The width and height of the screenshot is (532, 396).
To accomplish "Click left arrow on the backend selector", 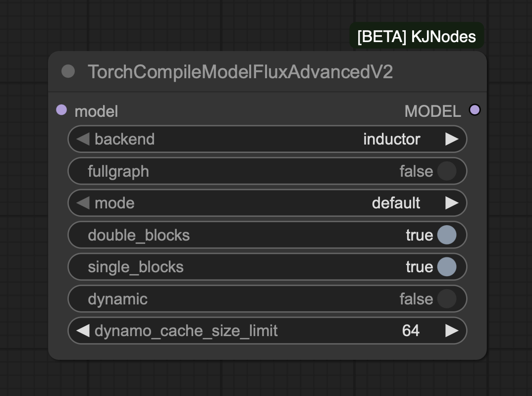I will tap(83, 139).
